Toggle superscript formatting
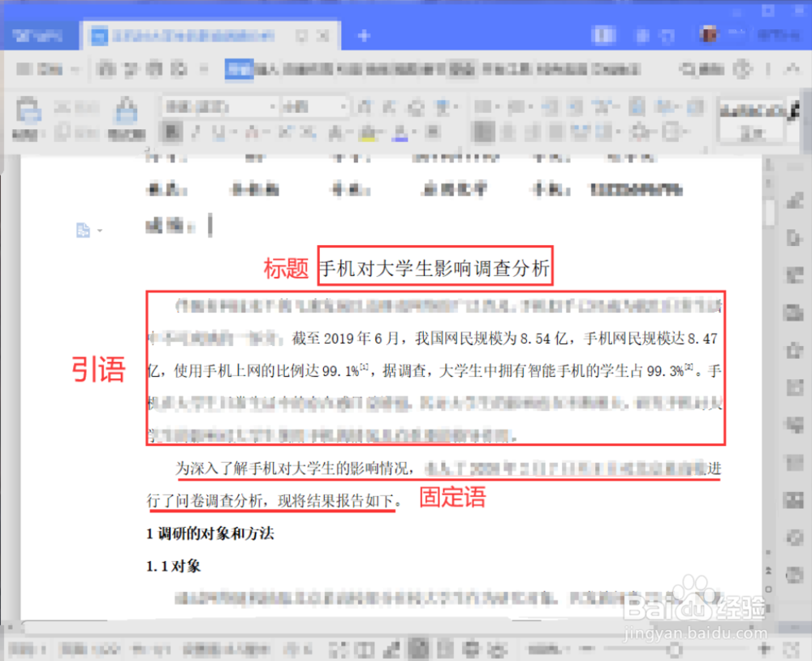Screen dimensions: 812x661 [285, 132]
